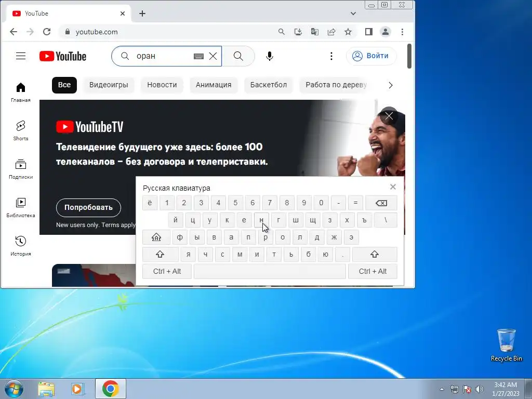Click the taskbar clock showing 3:42 AM
Image resolution: width=532 pixels, height=399 pixels.
[506, 389]
